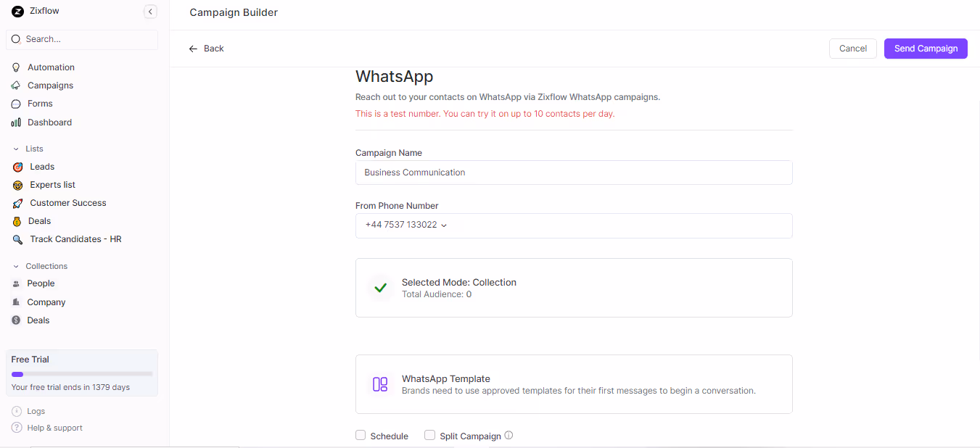Enable the Schedule checkbox
The height and width of the screenshot is (448, 980).
(x=361, y=436)
